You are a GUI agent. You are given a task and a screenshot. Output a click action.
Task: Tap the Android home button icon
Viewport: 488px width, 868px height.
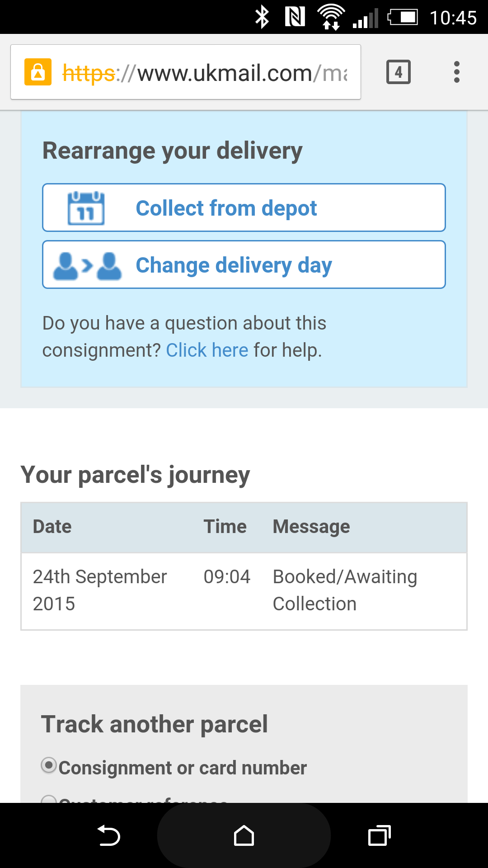click(x=244, y=835)
